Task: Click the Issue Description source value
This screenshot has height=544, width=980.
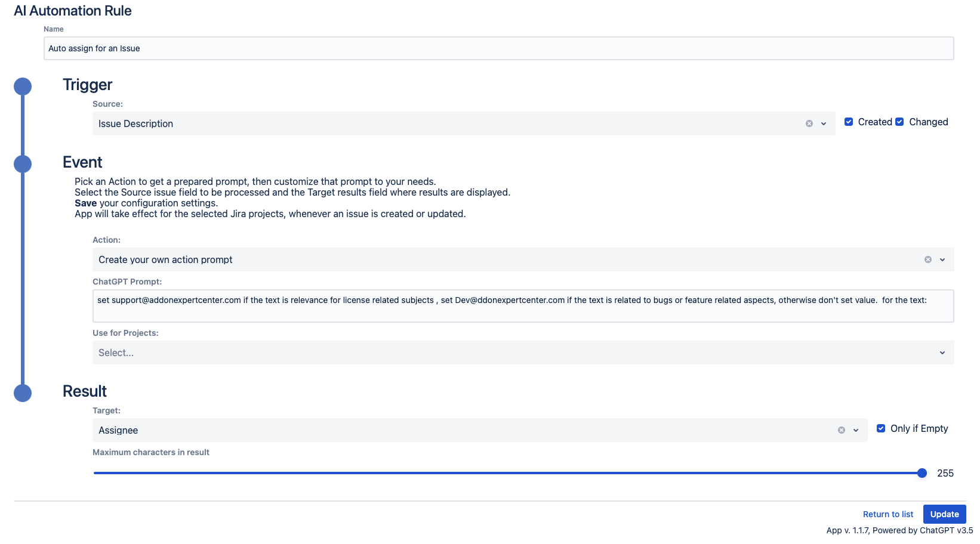Action: (135, 123)
